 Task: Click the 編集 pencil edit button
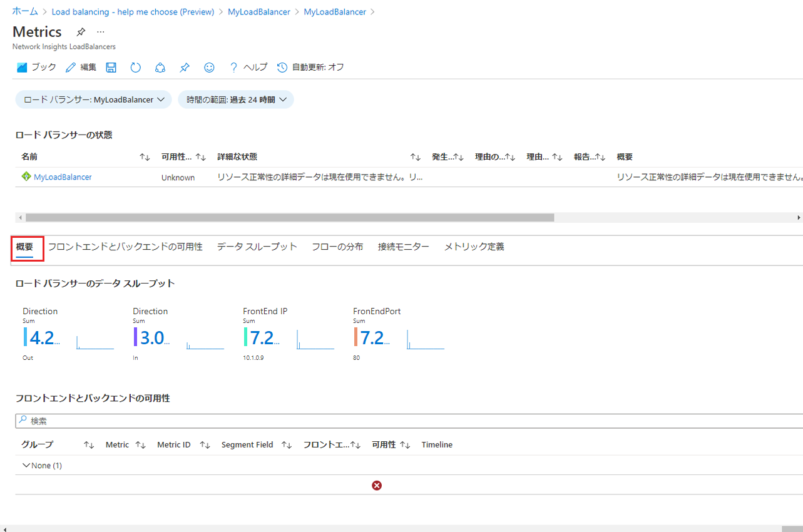click(x=81, y=68)
